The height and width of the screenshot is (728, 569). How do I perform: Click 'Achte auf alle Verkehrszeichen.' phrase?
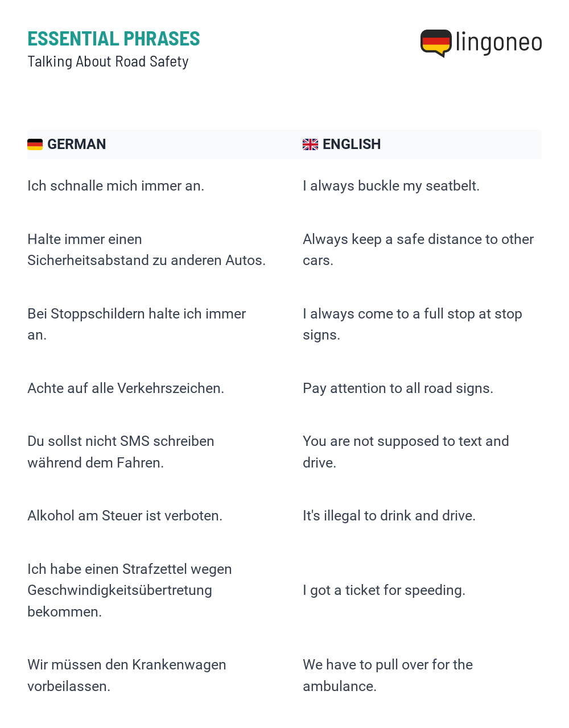pos(126,388)
